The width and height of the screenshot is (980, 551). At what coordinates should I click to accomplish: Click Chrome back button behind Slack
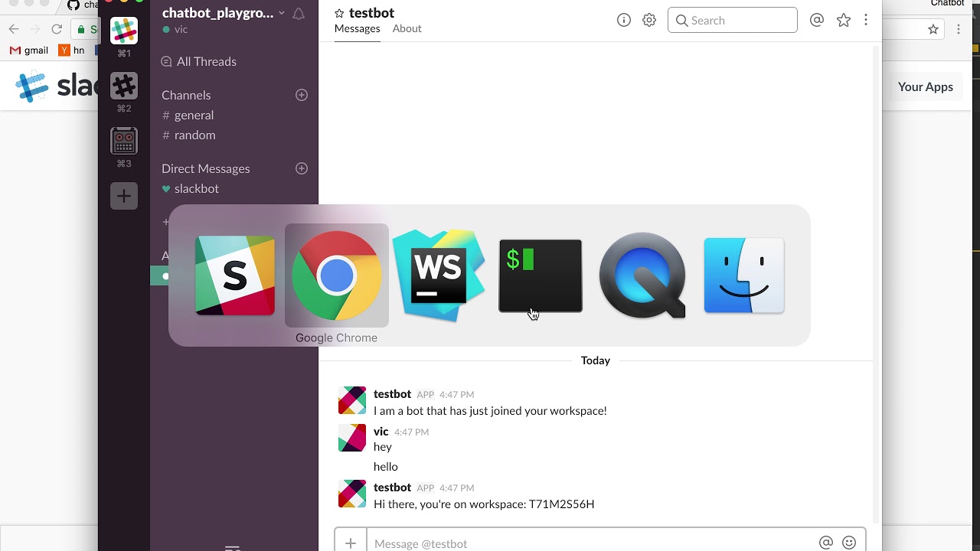pos(14,29)
